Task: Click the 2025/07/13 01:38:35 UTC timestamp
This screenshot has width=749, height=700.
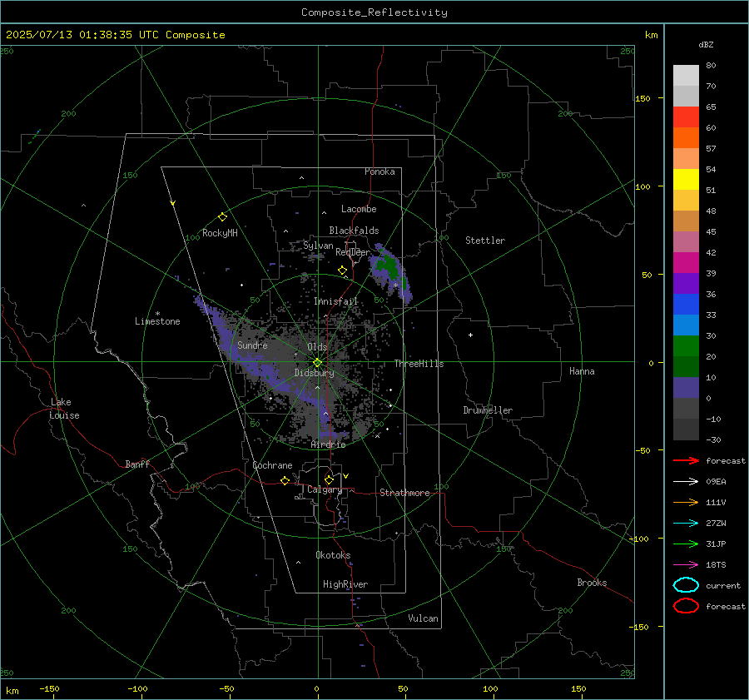Action: 116,35
